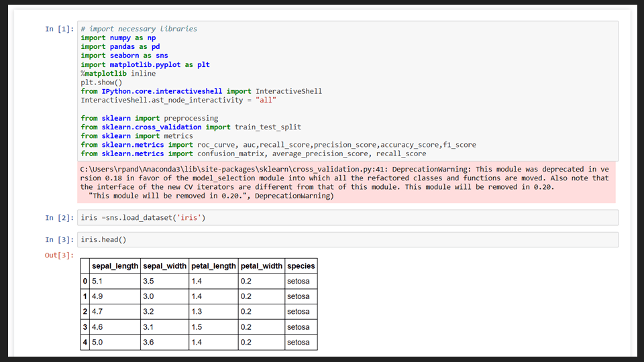Image resolution: width=644 pixels, height=362 pixels.
Task: Click sepal_width value 3.6
Action: (165, 343)
